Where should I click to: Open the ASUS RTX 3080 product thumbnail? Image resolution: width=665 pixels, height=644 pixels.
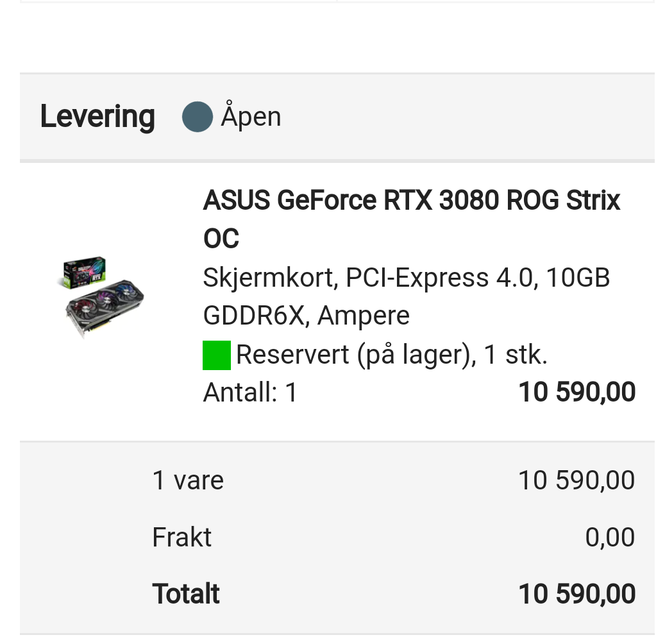101,296
